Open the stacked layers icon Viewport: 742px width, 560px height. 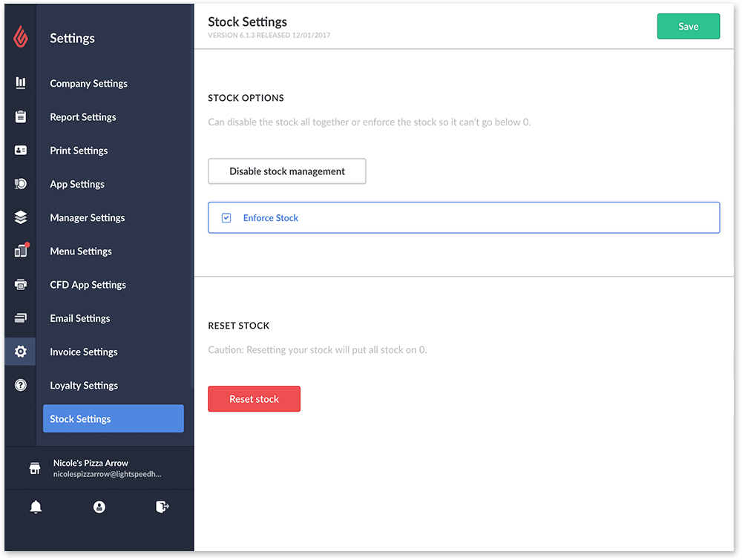[x=20, y=217]
